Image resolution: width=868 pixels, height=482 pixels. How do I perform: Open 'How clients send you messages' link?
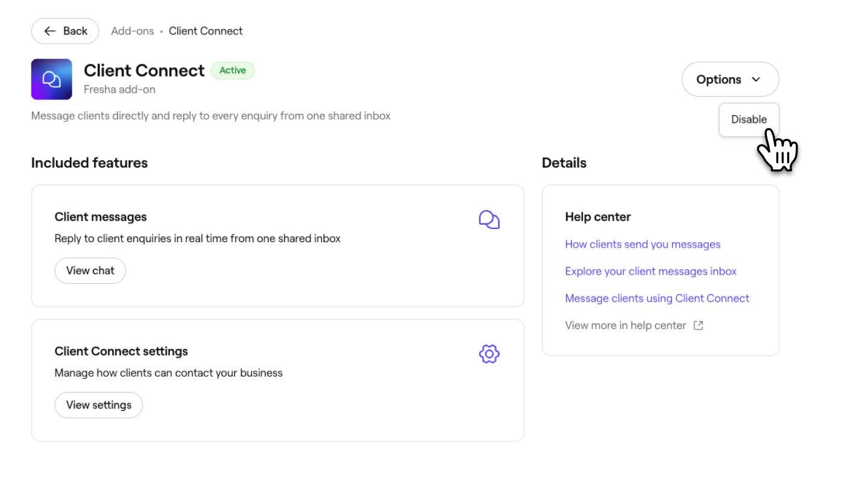643,244
